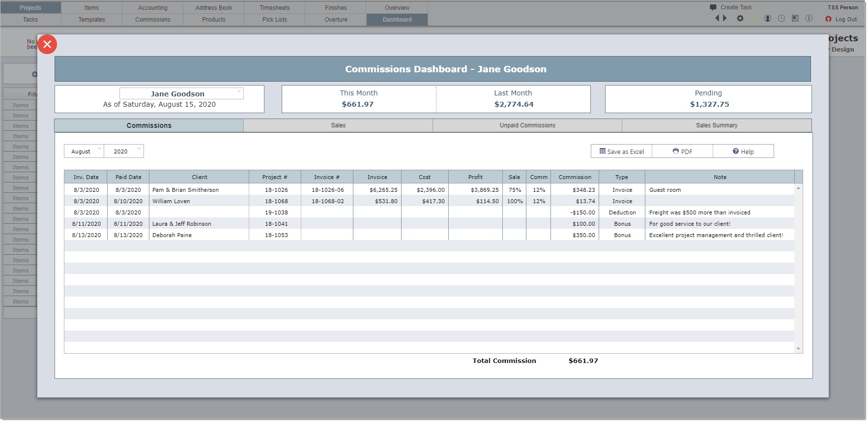Click invoice number 18-1068-02

[328, 201]
